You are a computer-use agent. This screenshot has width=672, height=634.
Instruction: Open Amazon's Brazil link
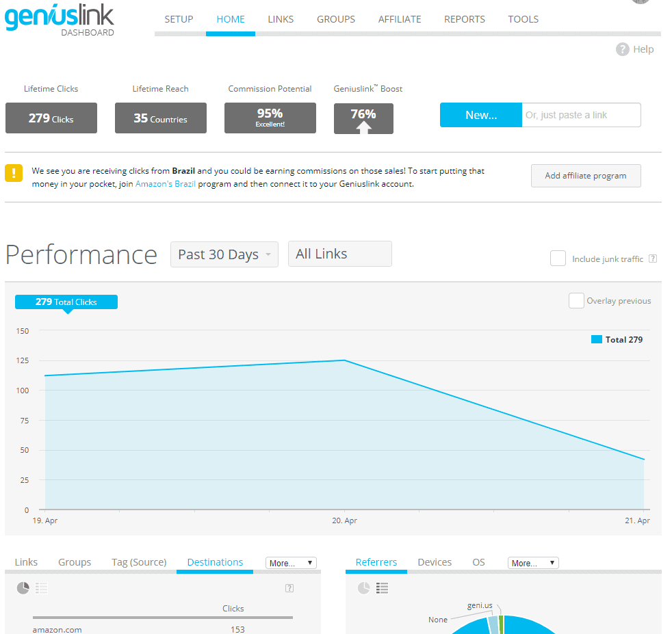click(166, 184)
